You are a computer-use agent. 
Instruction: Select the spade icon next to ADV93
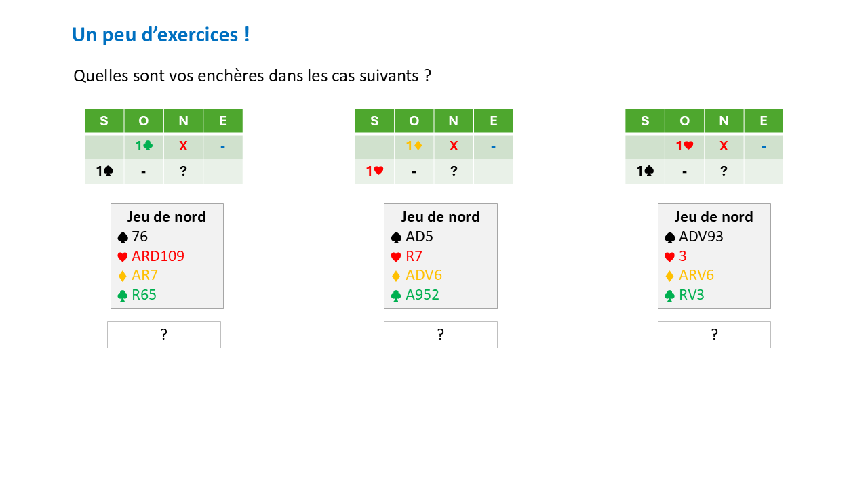tap(670, 237)
